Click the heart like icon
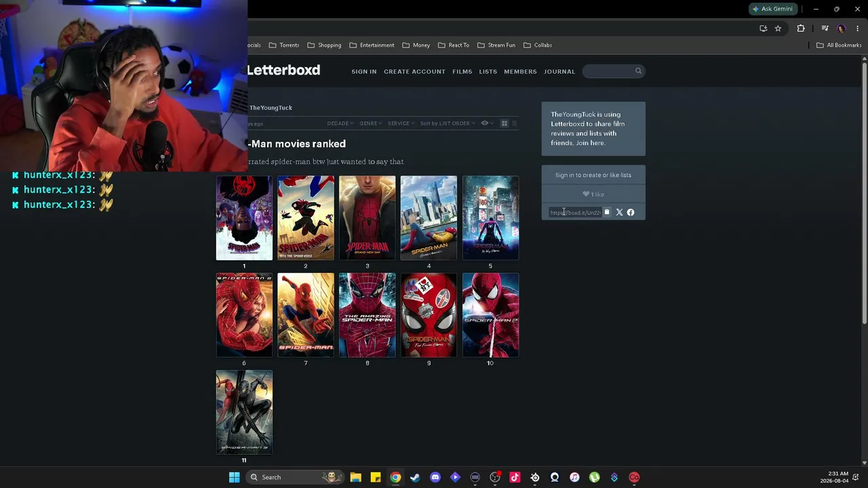 (586, 194)
